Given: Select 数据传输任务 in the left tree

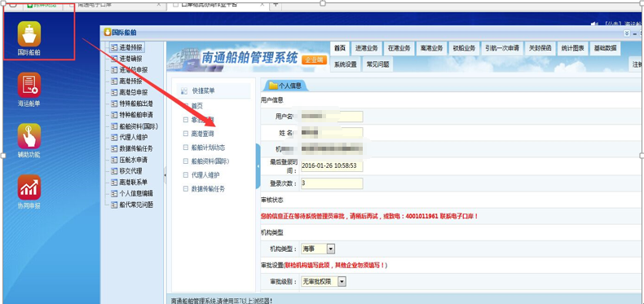Looking at the screenshot, I should tap(136, 148).
